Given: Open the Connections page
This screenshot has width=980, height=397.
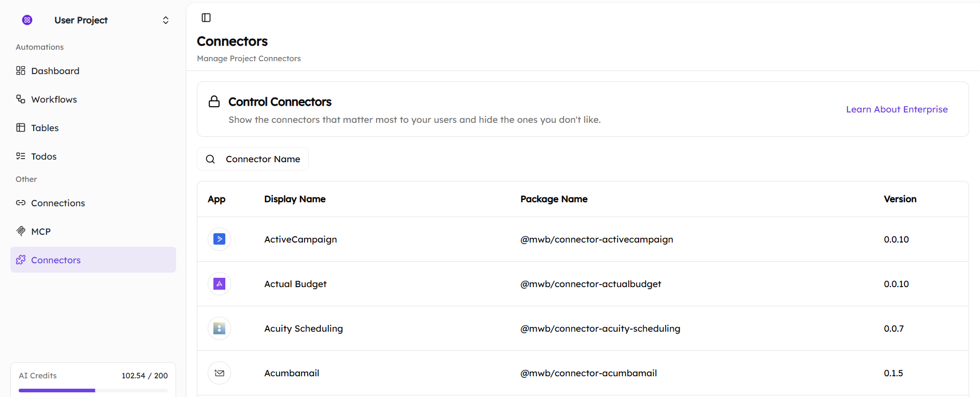Looking at the screenshot, I should pyautogui.click(x=57, y=203).
